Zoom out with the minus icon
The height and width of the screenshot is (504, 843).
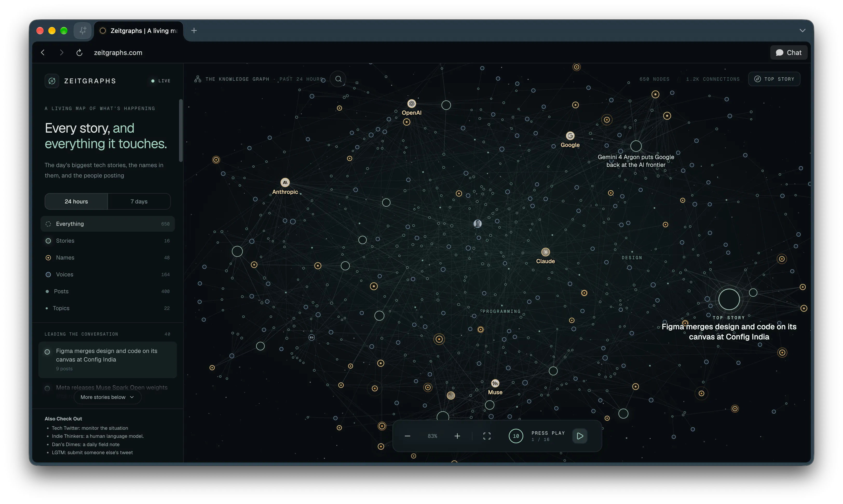[x=407, y=436]
